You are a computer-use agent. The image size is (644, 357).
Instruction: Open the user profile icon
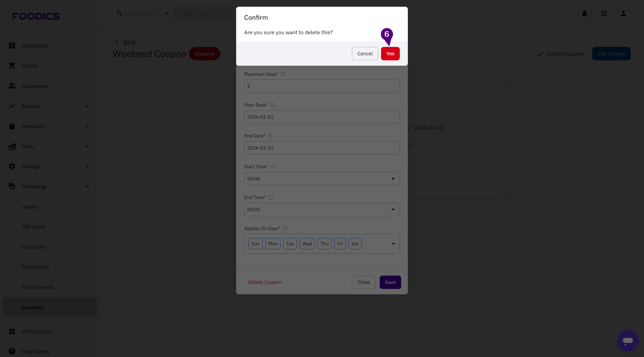pyautogui.click(x=623, y=13)
